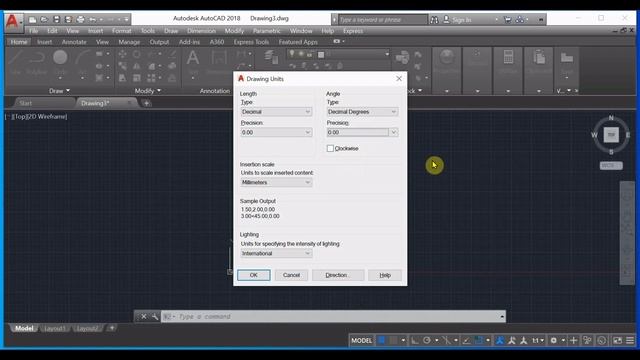Screen dimensions: 640x360
Task: Click OK in Drawing Units dialog
Action: click(x=253, y=275)
